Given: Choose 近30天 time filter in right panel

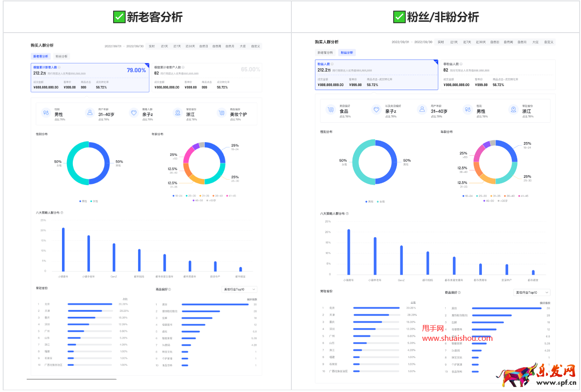Looking at the screenshot, I should pyautogui.click(x=480, y=42).
